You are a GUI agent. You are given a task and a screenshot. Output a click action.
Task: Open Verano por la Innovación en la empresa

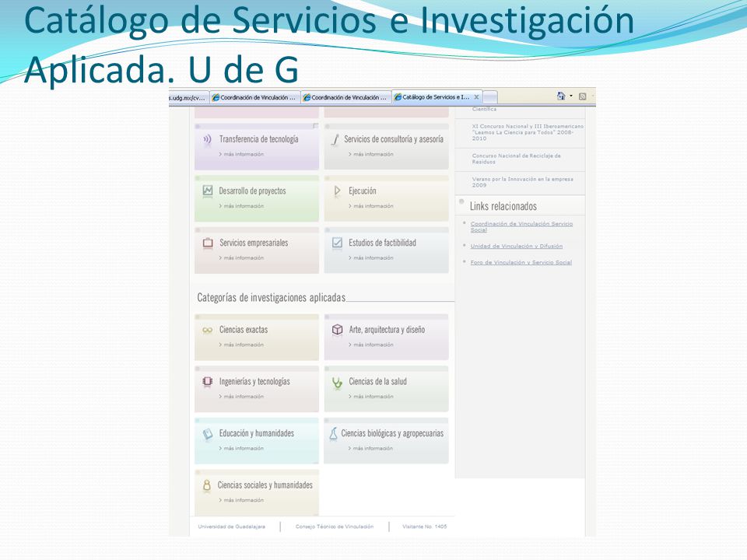coord(523,182)
